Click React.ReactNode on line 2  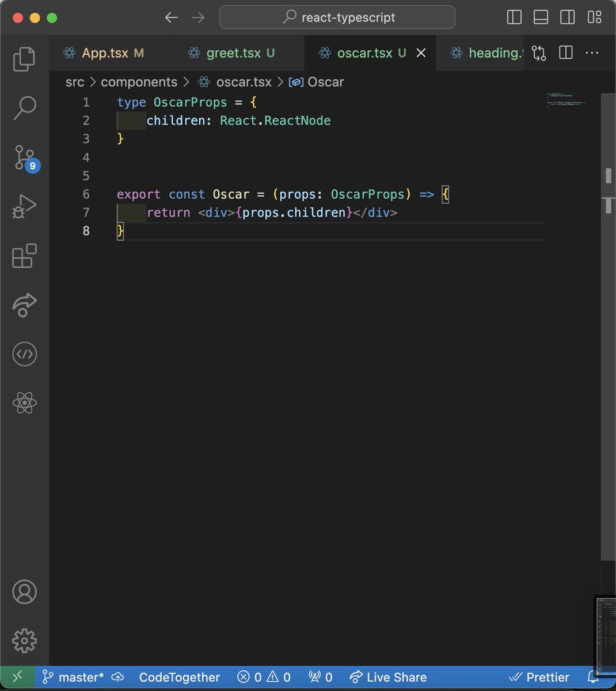pos(275,120)
